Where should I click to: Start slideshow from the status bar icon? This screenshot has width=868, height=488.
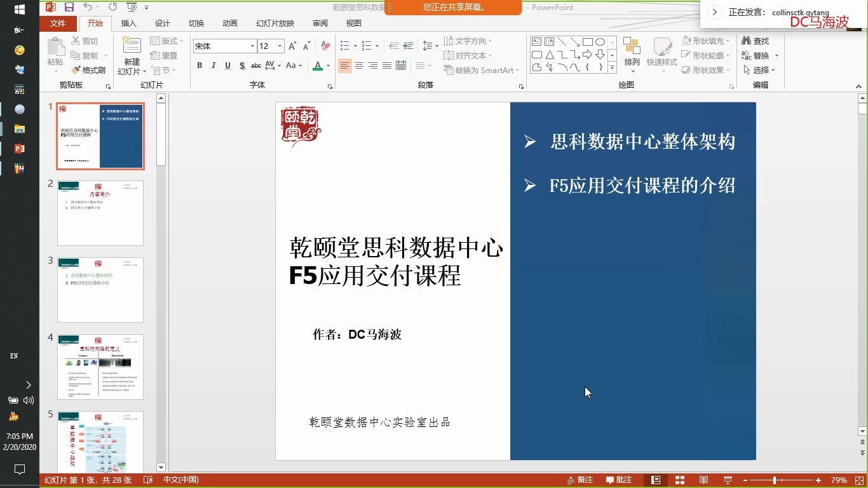coord(728,480)
